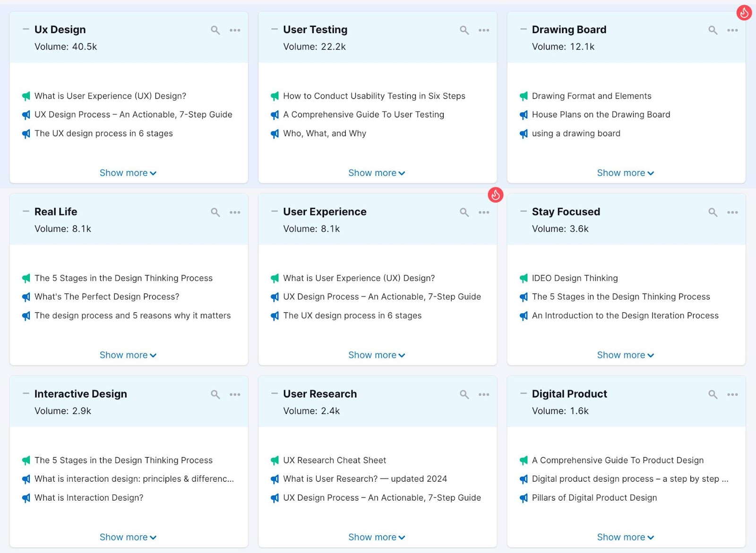Open the three-dot menu on Interactive Design card
The height and width of the screenshot is (553, 756).
(x=235, y=395)
